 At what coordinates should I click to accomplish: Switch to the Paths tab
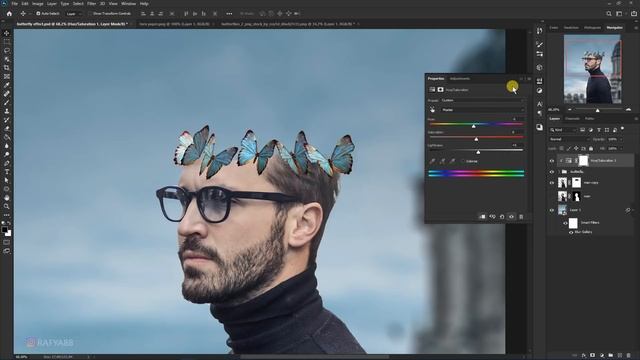point(589,119)
